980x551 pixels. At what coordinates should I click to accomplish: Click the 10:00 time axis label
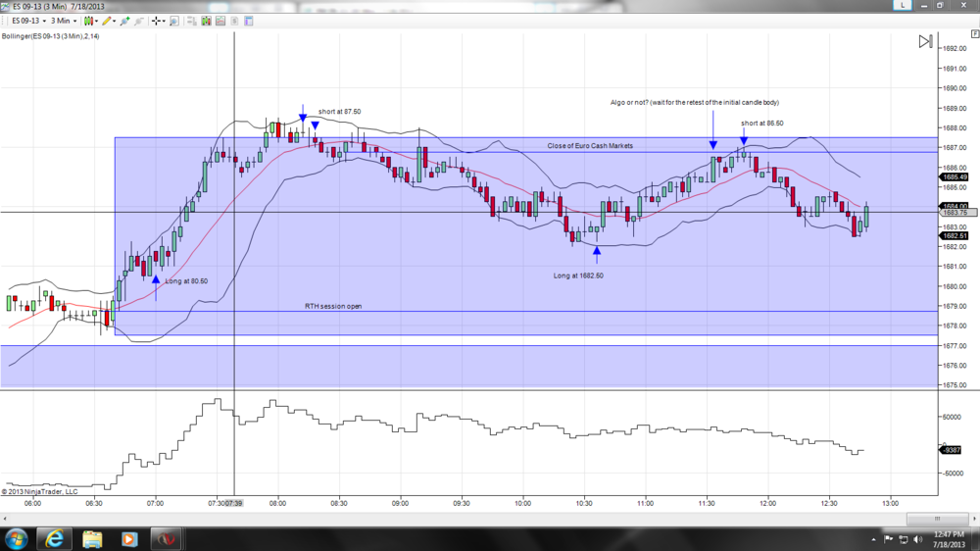pyautogui.click(x=522, y=503)
